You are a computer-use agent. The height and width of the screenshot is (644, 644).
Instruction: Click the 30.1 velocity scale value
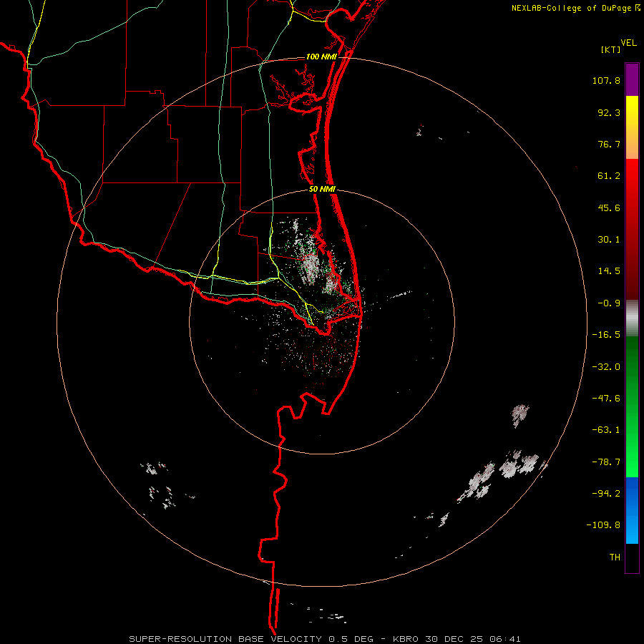pyautogui.click(x=609, y=240)
